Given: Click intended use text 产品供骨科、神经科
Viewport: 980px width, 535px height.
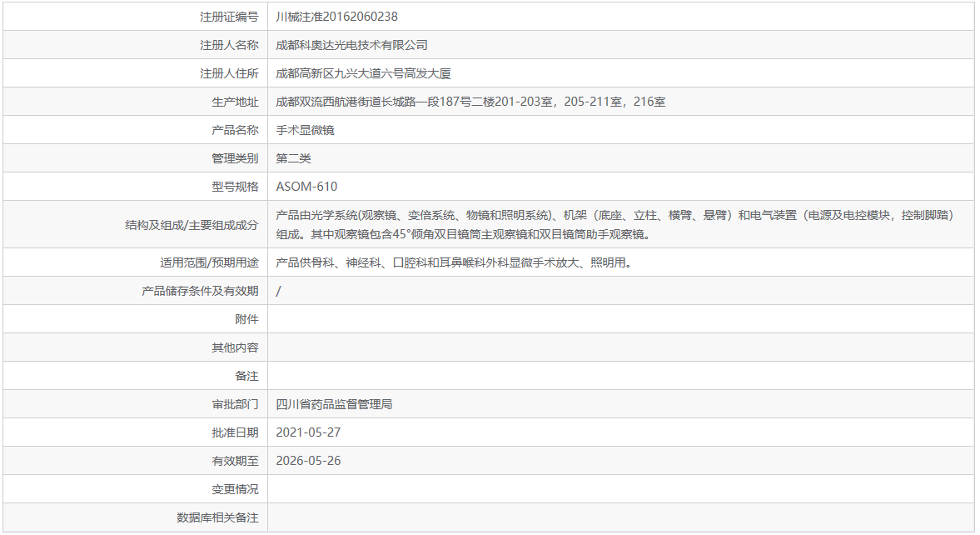Looking at the screenshot, I should (455, 262).
